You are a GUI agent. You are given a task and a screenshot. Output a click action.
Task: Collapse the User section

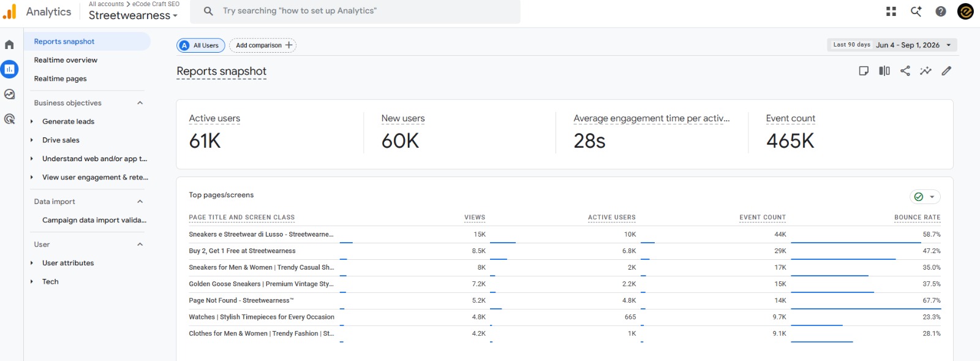[x=140, y=245]
